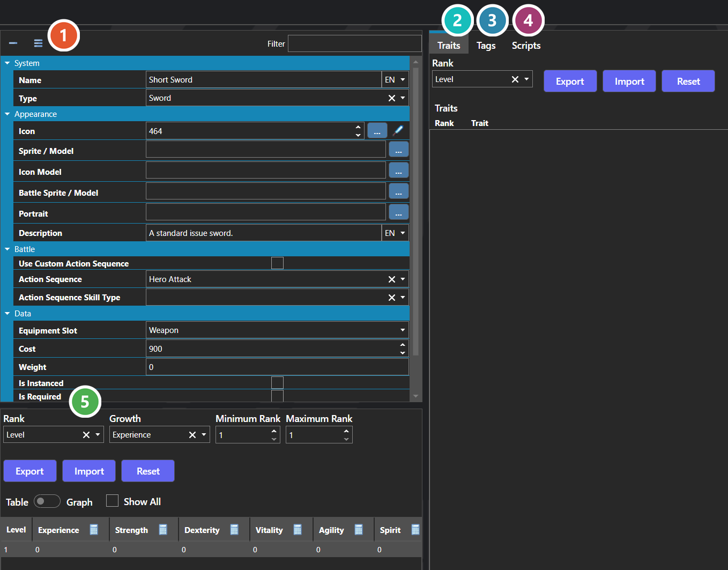The width and height of the screenshot is (728, 570).
Task: Increase the Icon number value
Action: [358, 127]
